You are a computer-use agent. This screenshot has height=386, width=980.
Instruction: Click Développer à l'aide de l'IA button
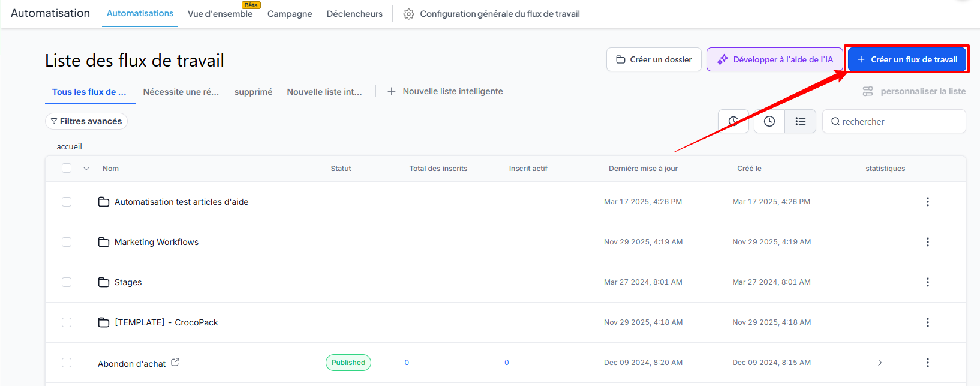775,59
